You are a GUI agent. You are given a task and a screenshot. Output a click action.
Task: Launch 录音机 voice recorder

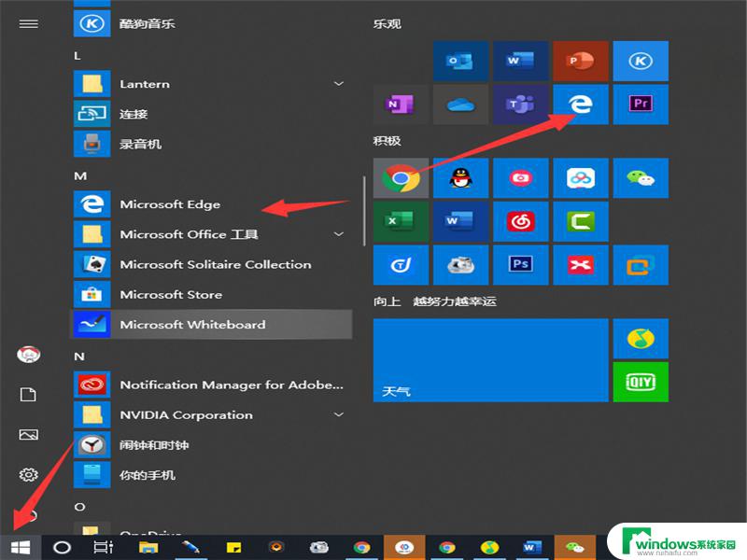coord(212,144)
